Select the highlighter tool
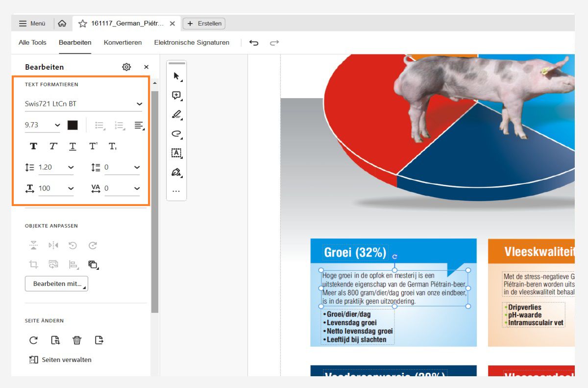Screen dimensions: 588x388 pyautogui.click(x=176, y=115)
